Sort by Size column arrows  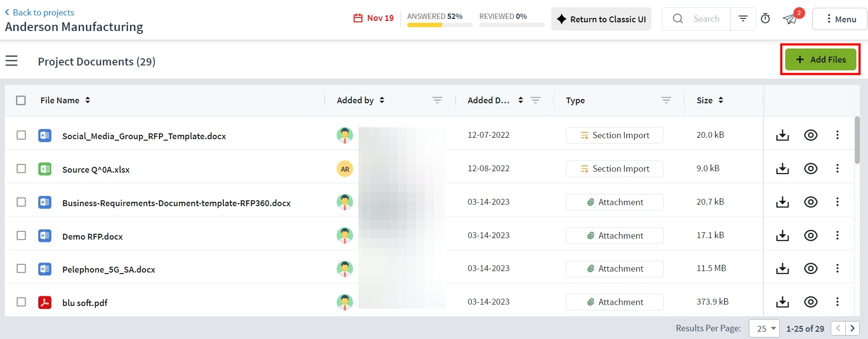[721, 100]
